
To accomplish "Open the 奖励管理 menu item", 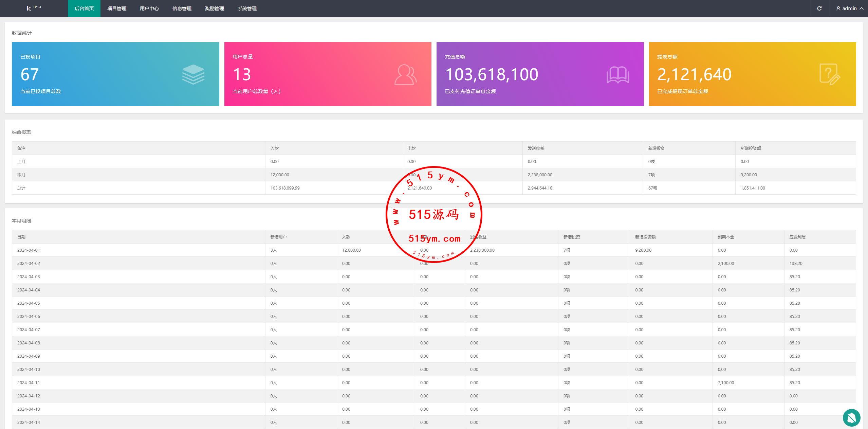I will click(214, 8).
